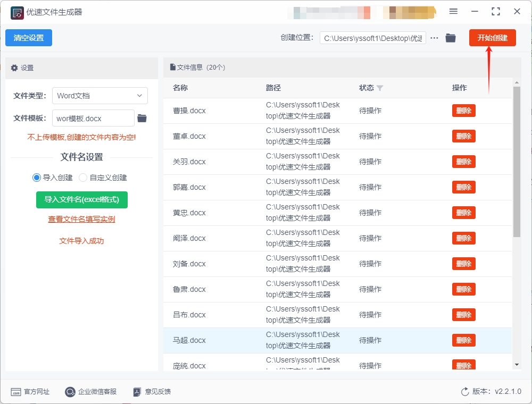Expand the 文件类型 Word文档 dropdown
Viewport: 532px width, 404px height.
point(100,96)
